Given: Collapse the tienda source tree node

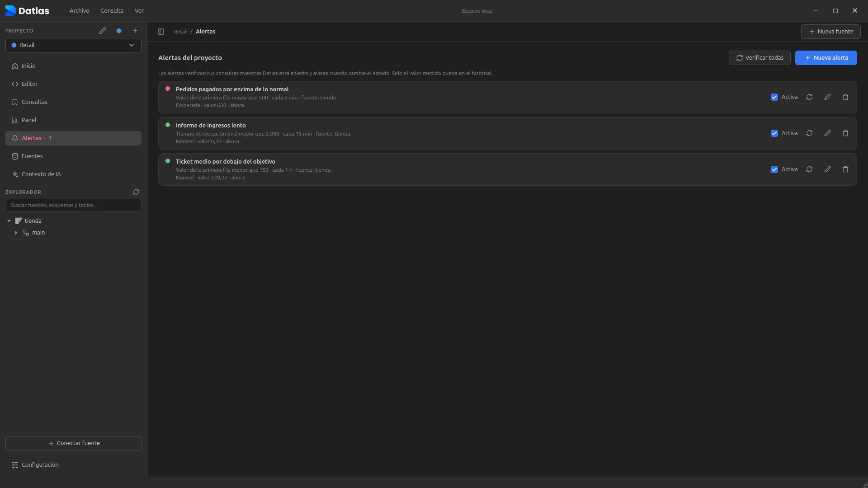Looking at the screenshot, I should 9,221.
